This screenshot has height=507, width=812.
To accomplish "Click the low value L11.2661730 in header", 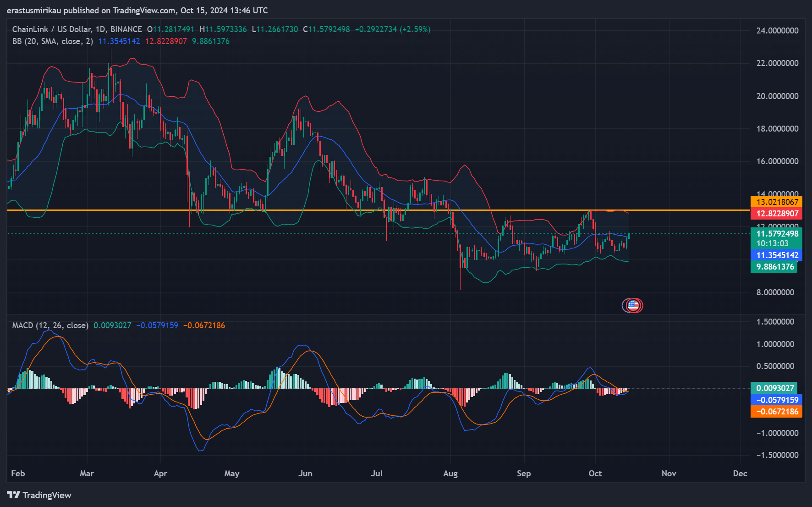I will (275, 29).
